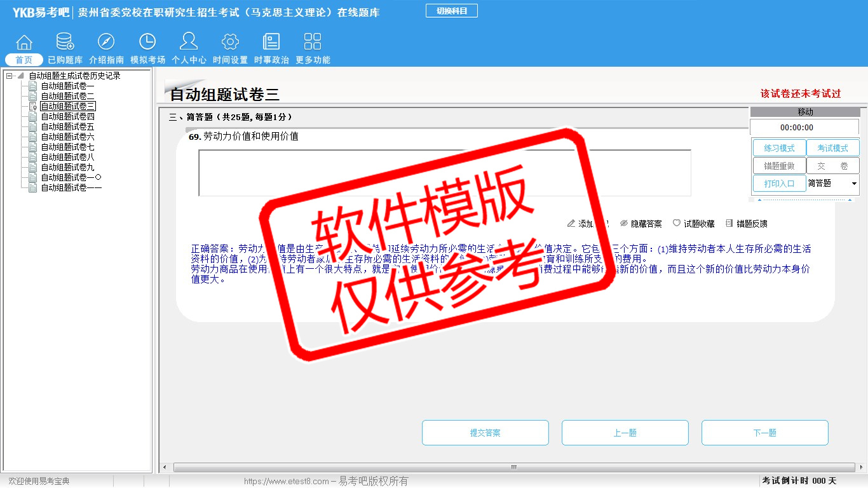Open 模拟考场 clock icon
The height and width of the screenshot is (488, 868).
147,42
